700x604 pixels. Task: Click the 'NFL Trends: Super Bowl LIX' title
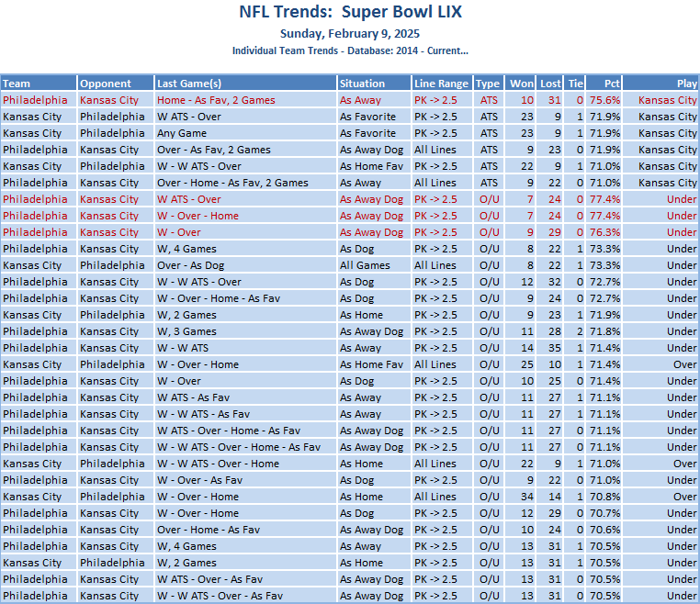click(350, 12)
